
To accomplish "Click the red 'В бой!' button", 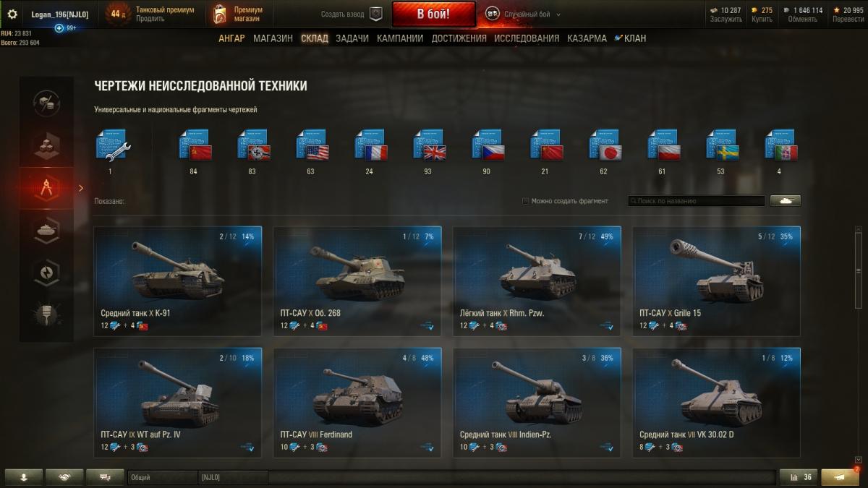I will point(433,14).
